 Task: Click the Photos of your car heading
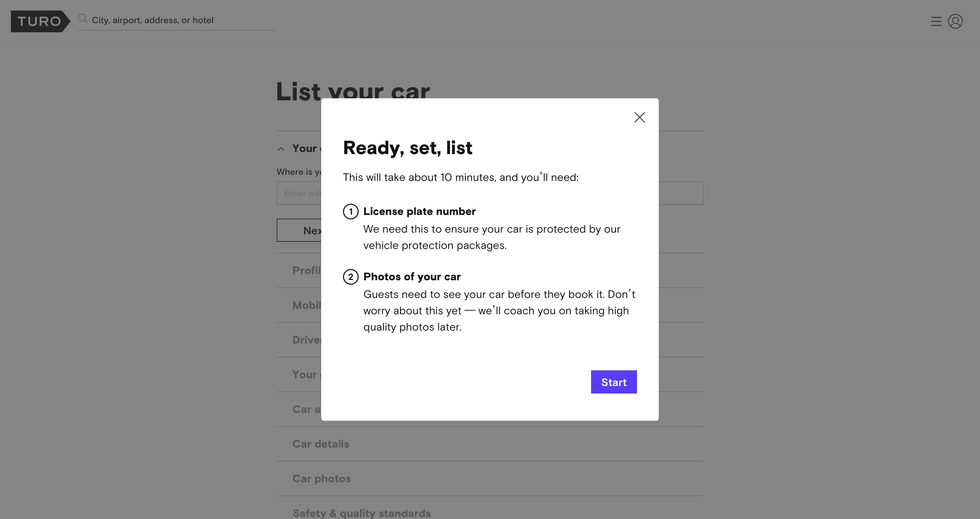pyautogui.click(x=412, y=277)
